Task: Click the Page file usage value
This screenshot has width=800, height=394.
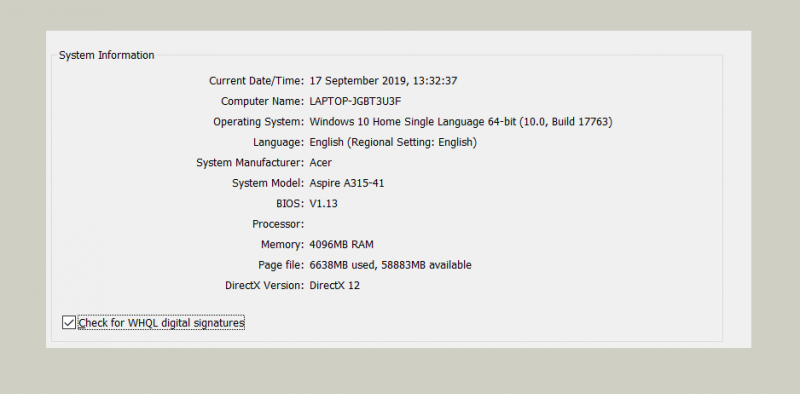Action: [x=390, y=265]
